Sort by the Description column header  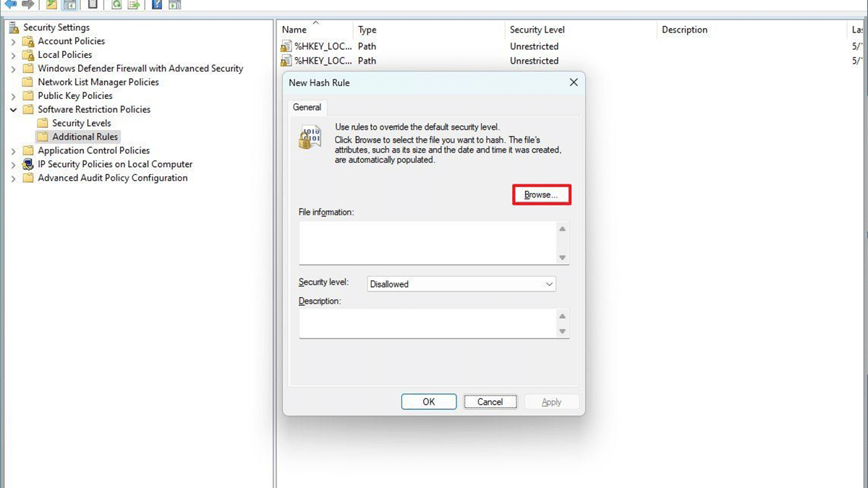(x=751, y=30)
